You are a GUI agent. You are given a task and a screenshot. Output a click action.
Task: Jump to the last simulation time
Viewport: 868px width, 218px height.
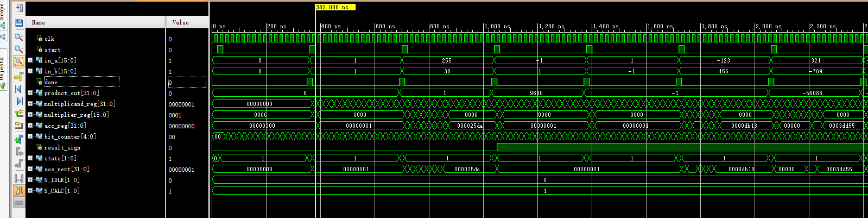[x=19, y=101]
